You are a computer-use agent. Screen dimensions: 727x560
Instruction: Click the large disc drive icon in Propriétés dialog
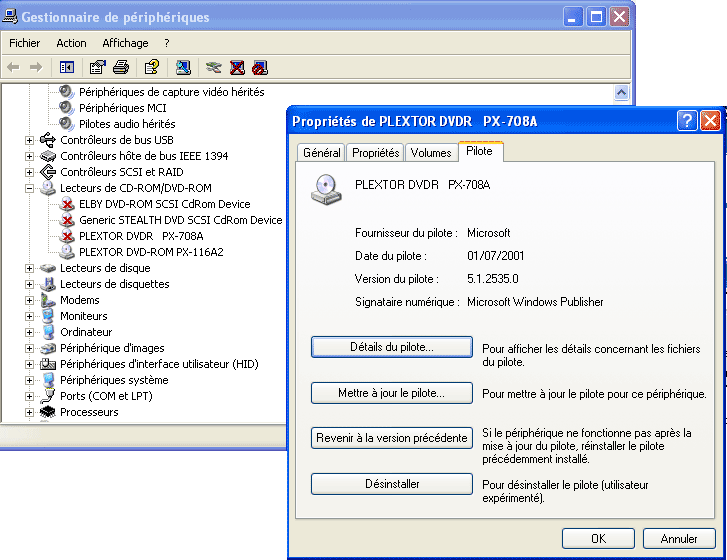(326, 189)
